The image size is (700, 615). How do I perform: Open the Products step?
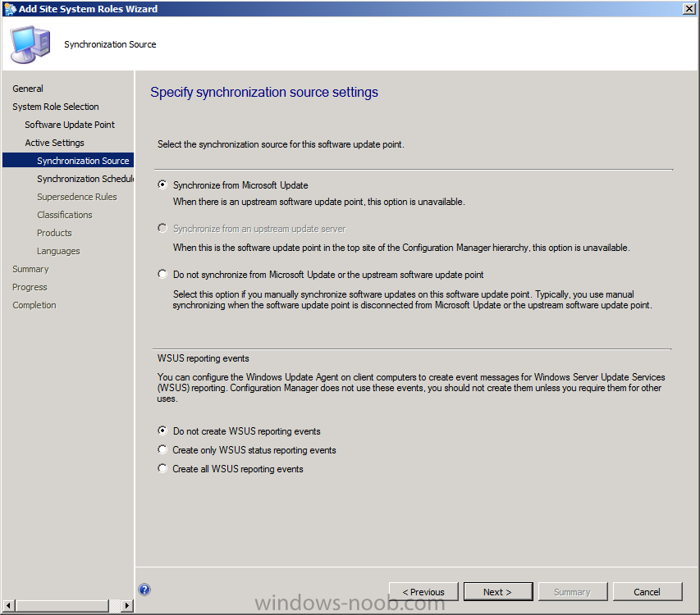tap(54, 233)
